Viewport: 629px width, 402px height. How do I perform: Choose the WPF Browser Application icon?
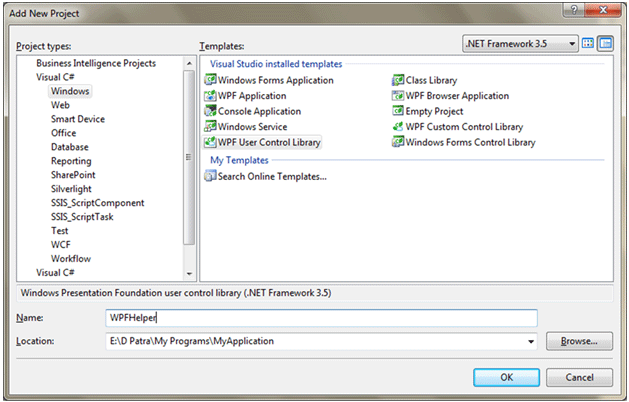pos(398,96)
